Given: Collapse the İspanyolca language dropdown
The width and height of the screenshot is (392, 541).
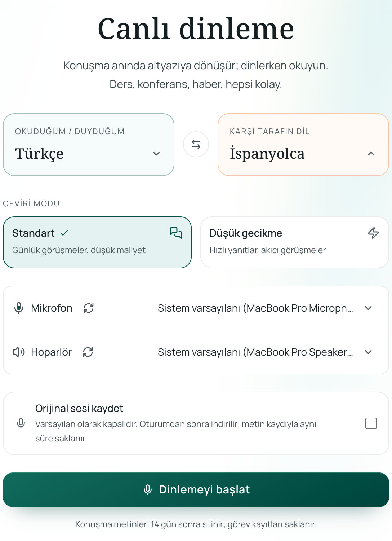Looking at the screenshot, I should click(303, 145).
